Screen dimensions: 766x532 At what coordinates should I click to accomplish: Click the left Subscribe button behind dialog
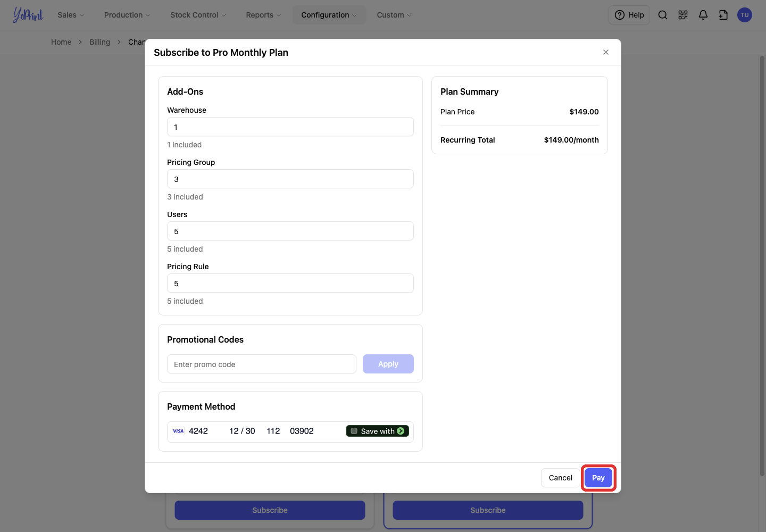point(270,510)
